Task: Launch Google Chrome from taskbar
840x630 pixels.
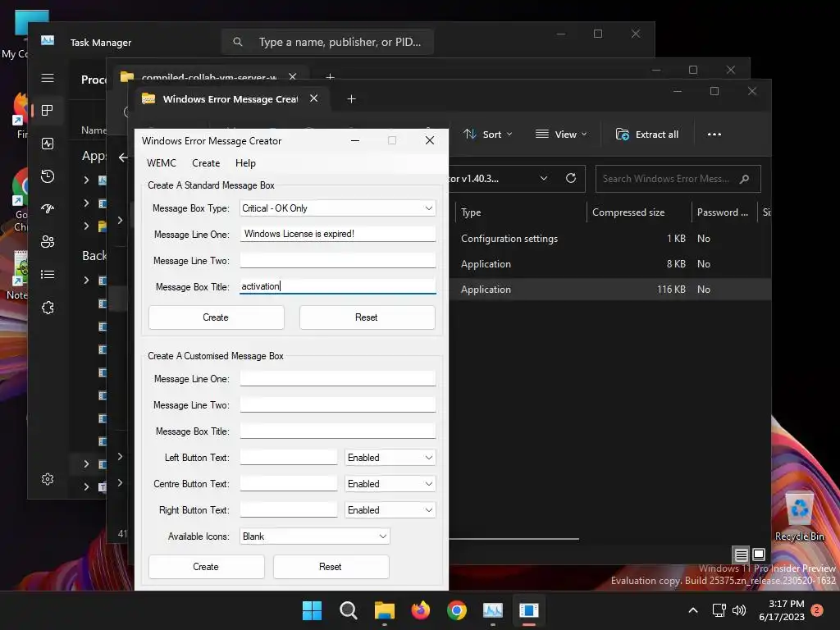Action: [x=457, y=610]
